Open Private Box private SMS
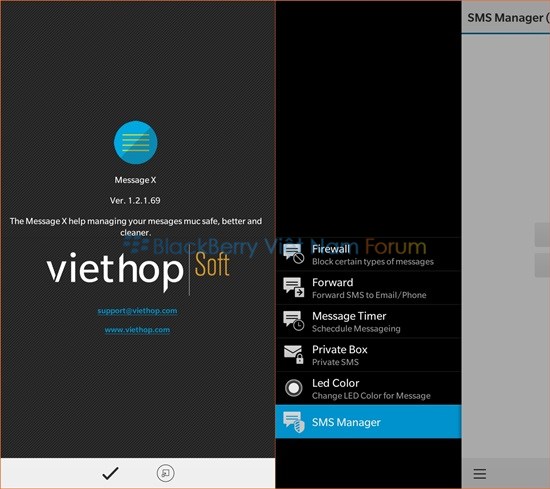Image resolution: width=550 pixels, height=489 pixels. click(x=368, y=355)
